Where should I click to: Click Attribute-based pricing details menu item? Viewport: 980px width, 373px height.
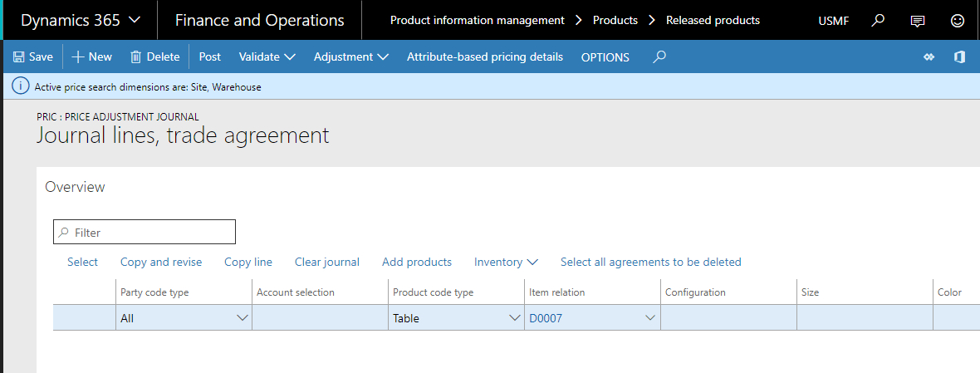pyautogui.click(x=484, y=57)
